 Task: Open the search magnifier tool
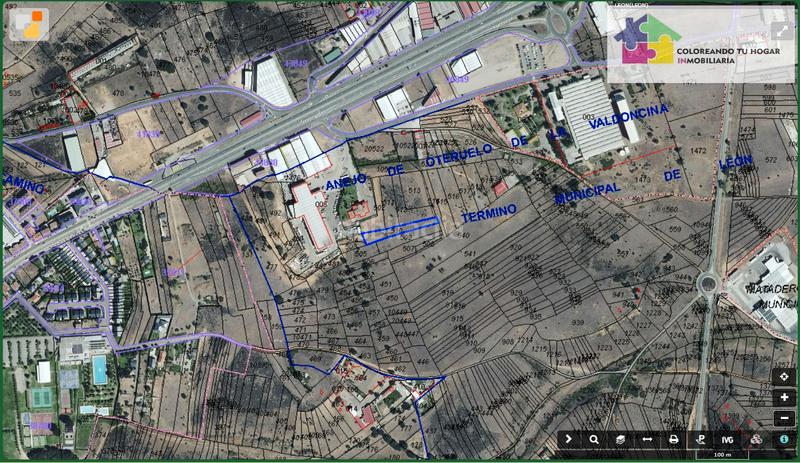(x=594, y=439)
